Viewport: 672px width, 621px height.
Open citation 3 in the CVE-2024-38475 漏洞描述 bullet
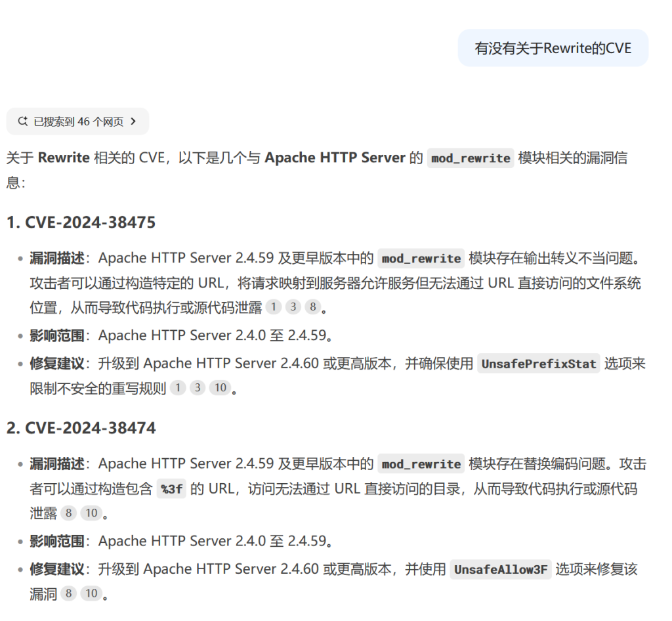[x=293, y=307]
